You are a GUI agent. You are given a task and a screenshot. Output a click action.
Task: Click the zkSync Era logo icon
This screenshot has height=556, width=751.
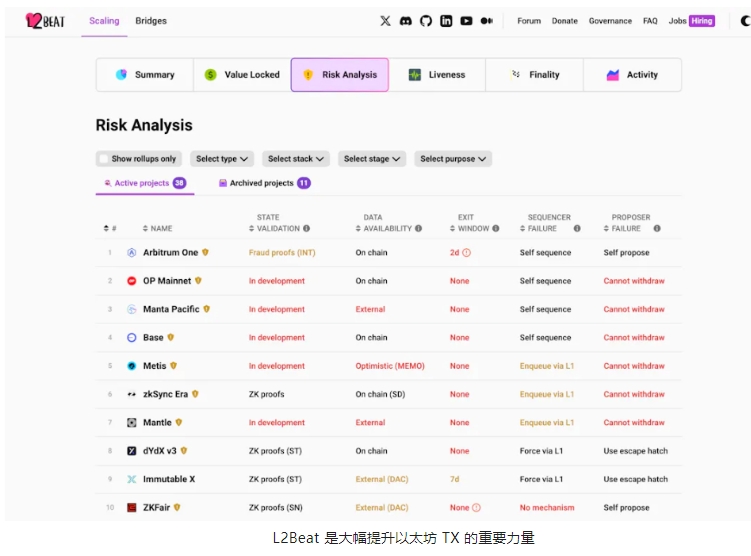(x=132, y=394)
